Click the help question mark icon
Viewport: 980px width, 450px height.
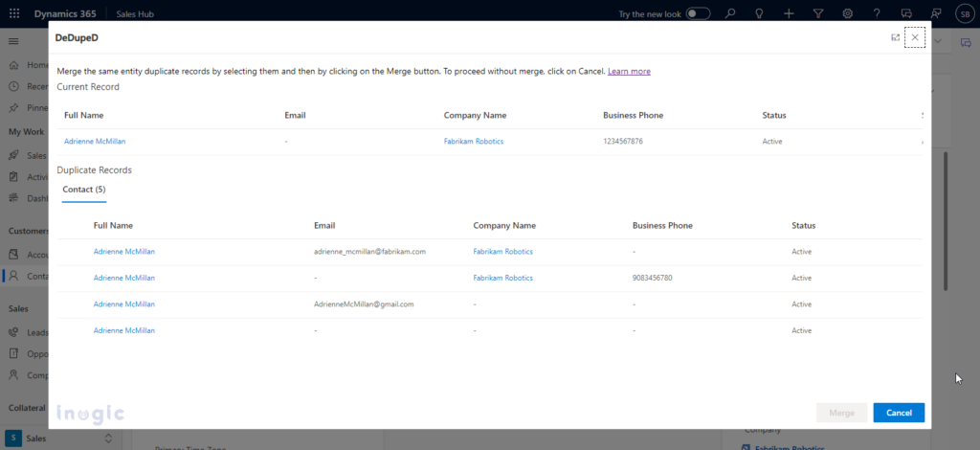click(877, 13)
